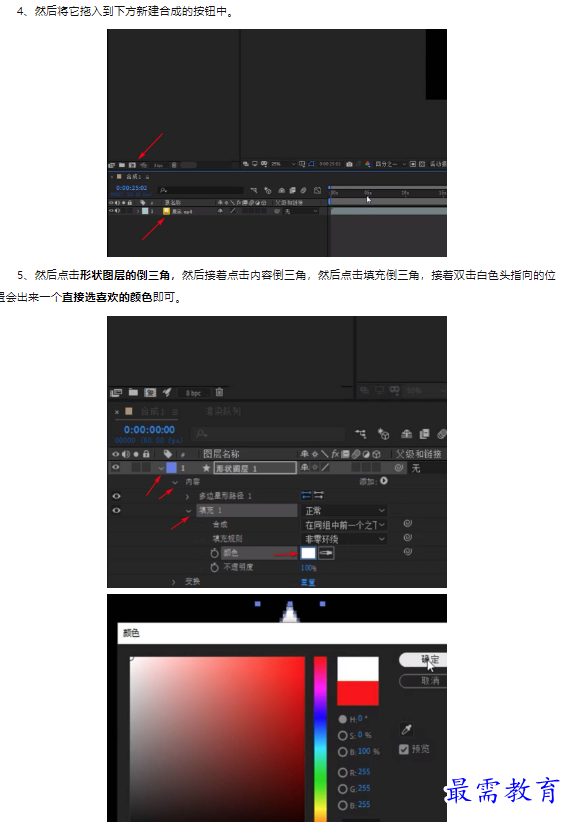Click the eyedropper beside the fill swatch

(326, 553)
